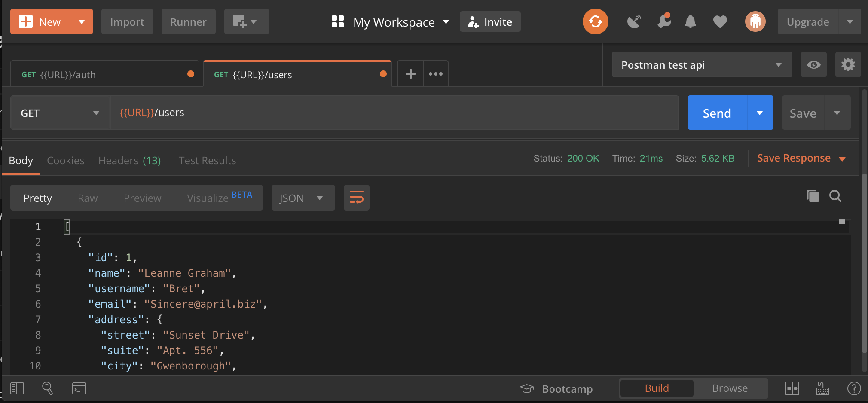Screen dimensions: 868x403
Task: Open the wrench settings icon
Action: (664, 21)
